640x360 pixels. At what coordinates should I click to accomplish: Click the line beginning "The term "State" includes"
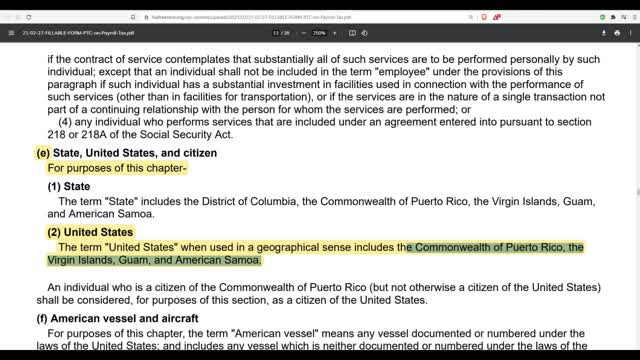tap(327, 201)
